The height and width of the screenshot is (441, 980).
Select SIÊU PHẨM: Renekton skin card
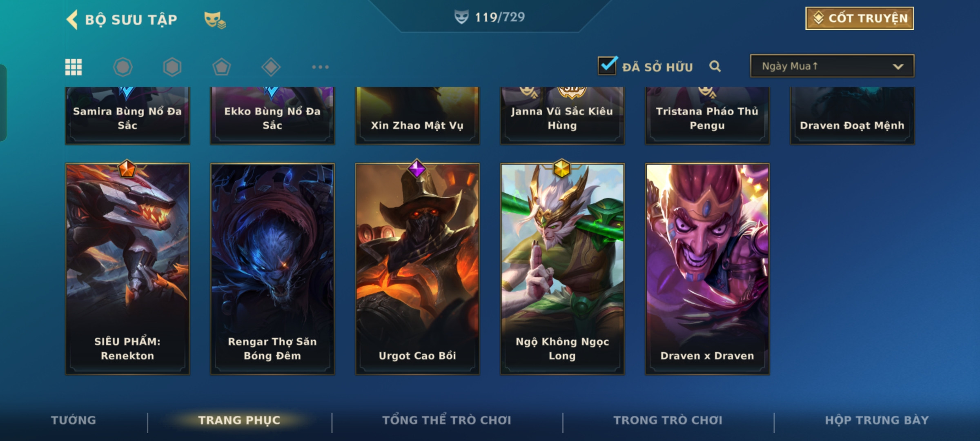pyautogui.click(x=127, y=269)
